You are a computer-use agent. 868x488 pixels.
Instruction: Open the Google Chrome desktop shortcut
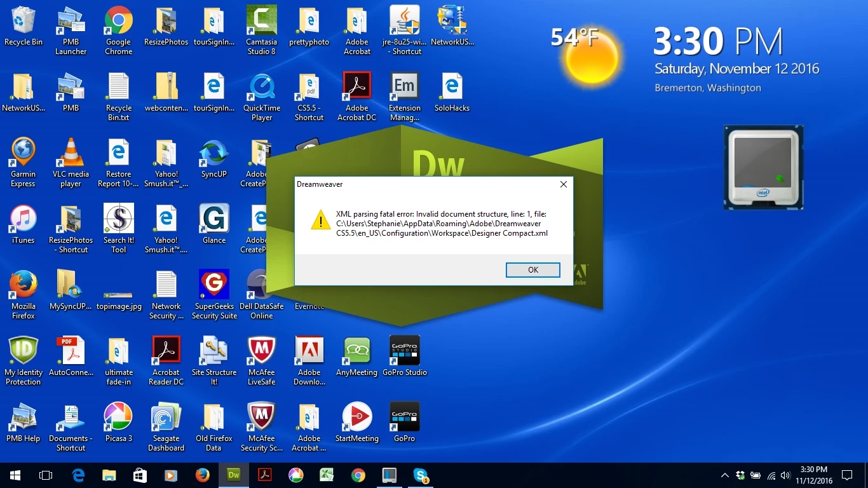pyautogui.click(x=118, y=30)
